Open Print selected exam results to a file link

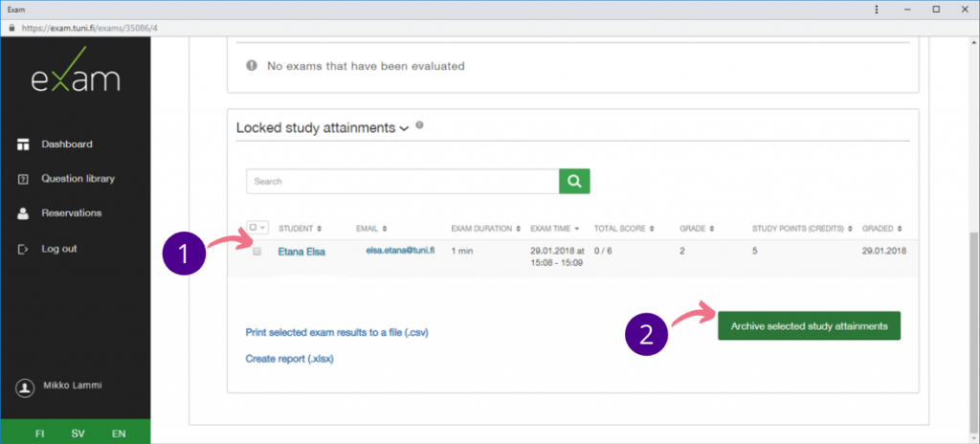335,333
